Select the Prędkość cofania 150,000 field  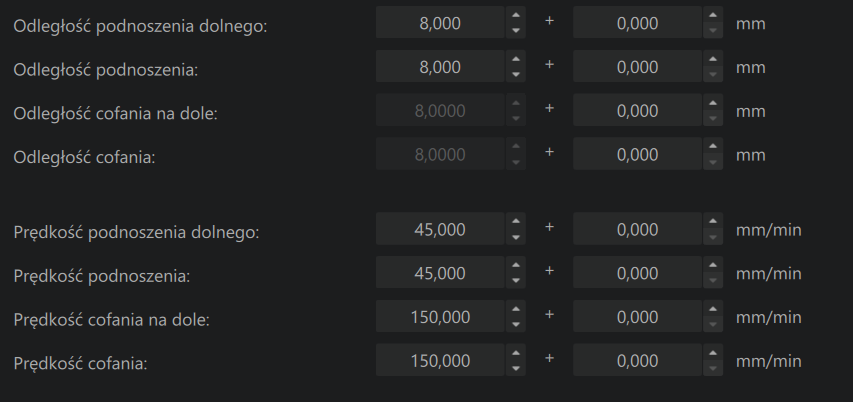point(440,360)
